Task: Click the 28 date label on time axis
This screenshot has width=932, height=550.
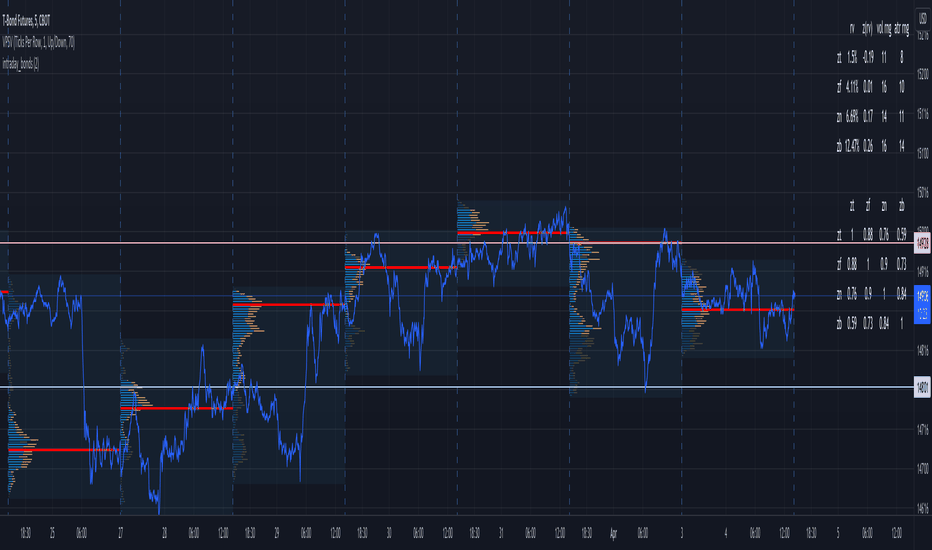Action: 165,533
